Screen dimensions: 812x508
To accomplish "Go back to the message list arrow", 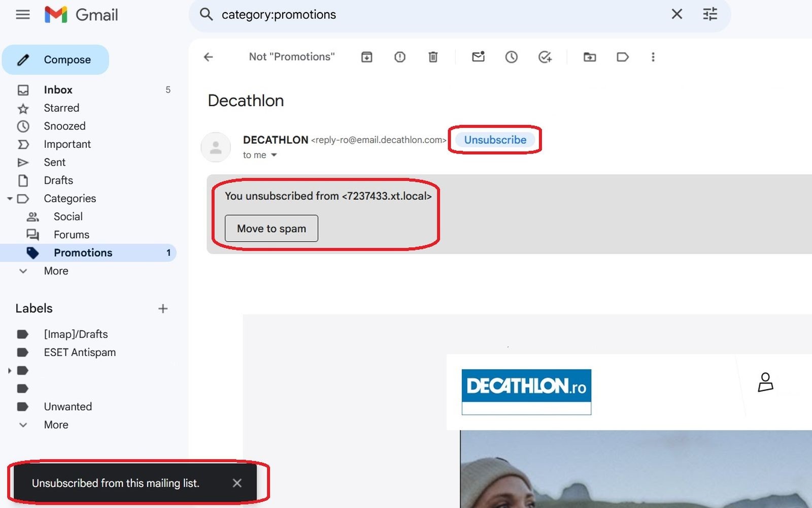I will point(208,57).
